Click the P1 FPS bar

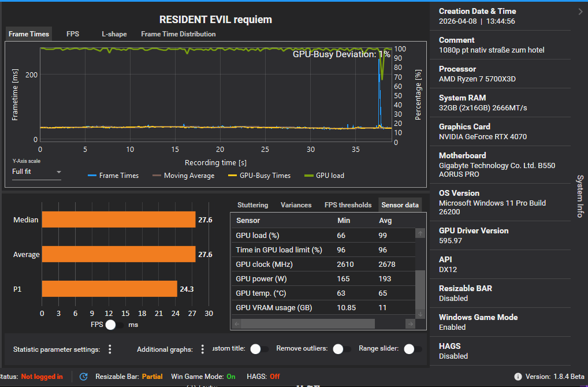tap(110, 289)
